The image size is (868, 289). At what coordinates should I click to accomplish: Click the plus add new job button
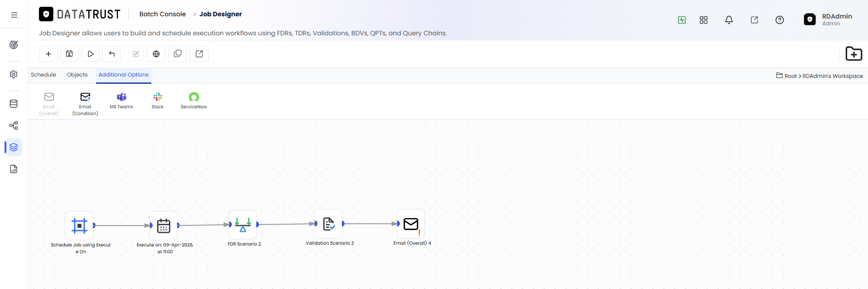[48, 54]
